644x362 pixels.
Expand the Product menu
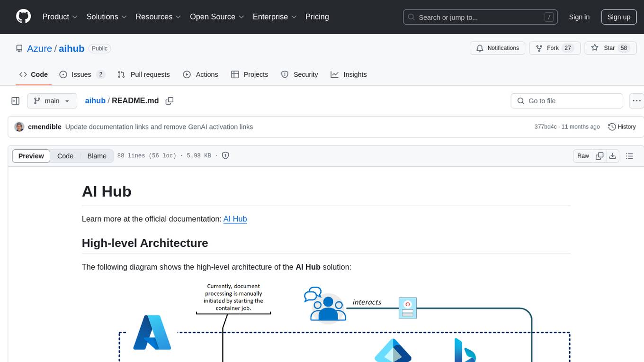click(60, 17)
